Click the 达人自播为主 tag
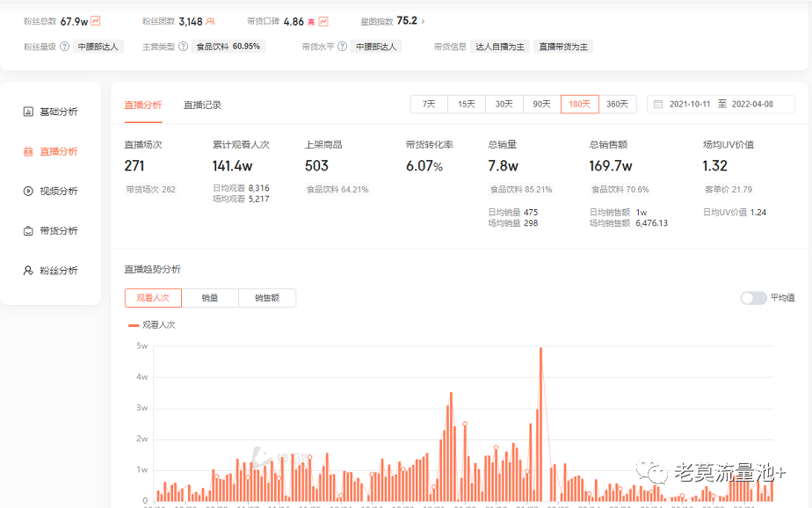The width and height of the screenshot is (812, 508). coord(499,47)
